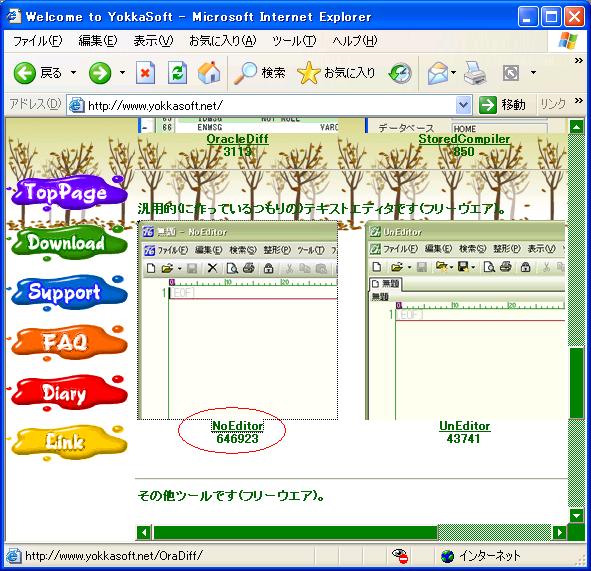The width and height of the screenshot is (591, 571).
Task: Click the download count 646923
Action: [237, 439]
